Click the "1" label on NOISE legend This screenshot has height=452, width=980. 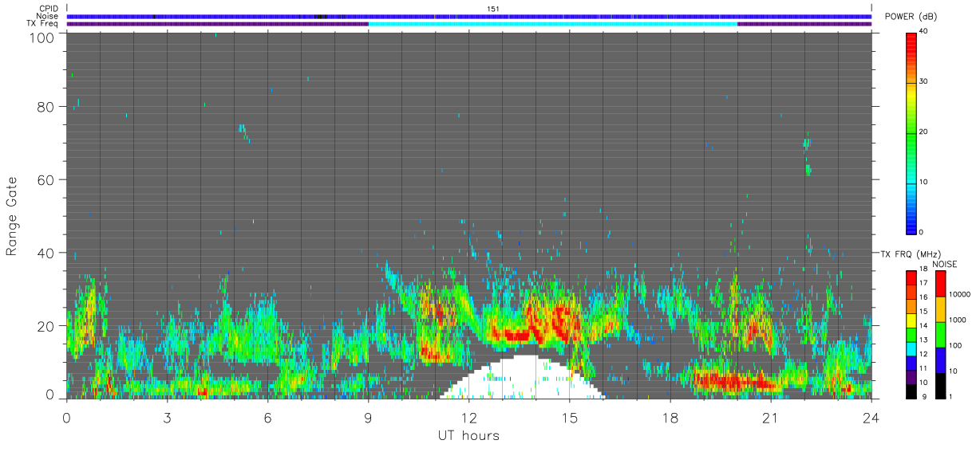[x=950, y=396]
